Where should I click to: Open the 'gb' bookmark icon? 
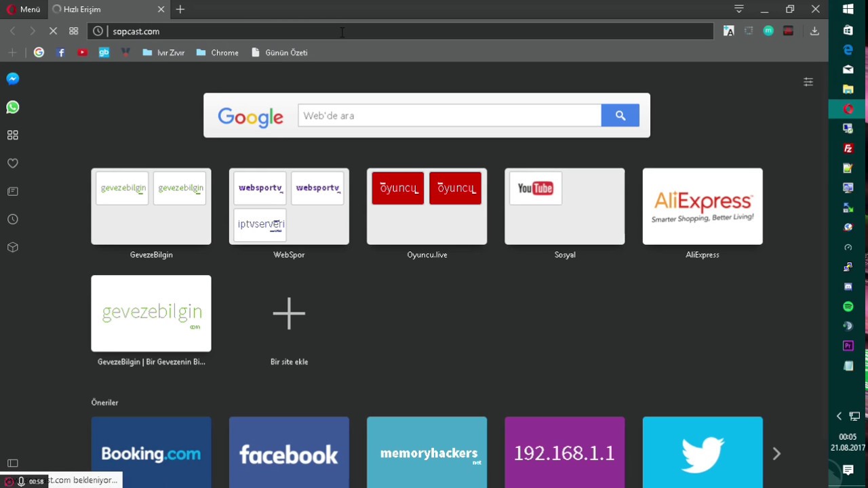tap(104, 52)
